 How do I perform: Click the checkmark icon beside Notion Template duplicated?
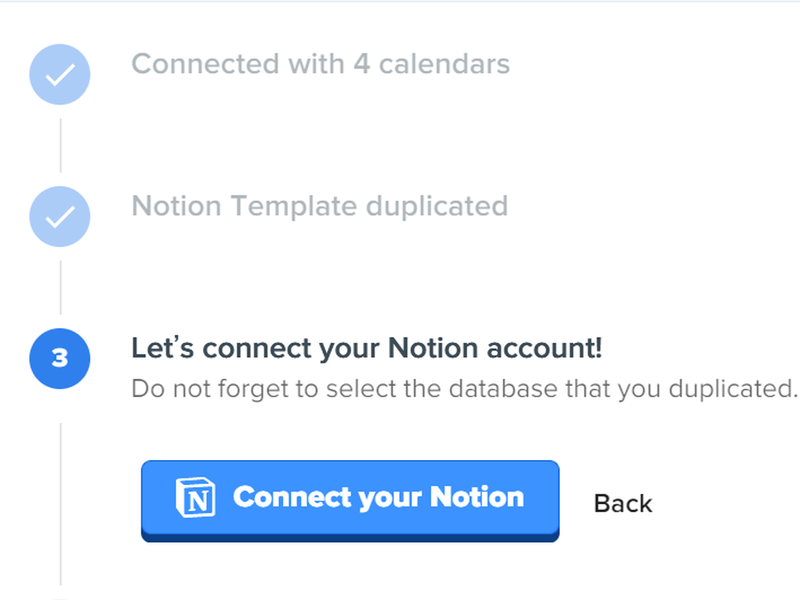(x=59, y=216)
